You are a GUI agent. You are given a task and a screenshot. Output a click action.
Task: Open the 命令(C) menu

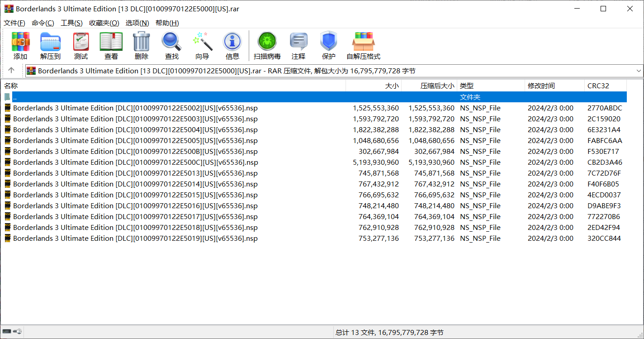pos(43,23)
